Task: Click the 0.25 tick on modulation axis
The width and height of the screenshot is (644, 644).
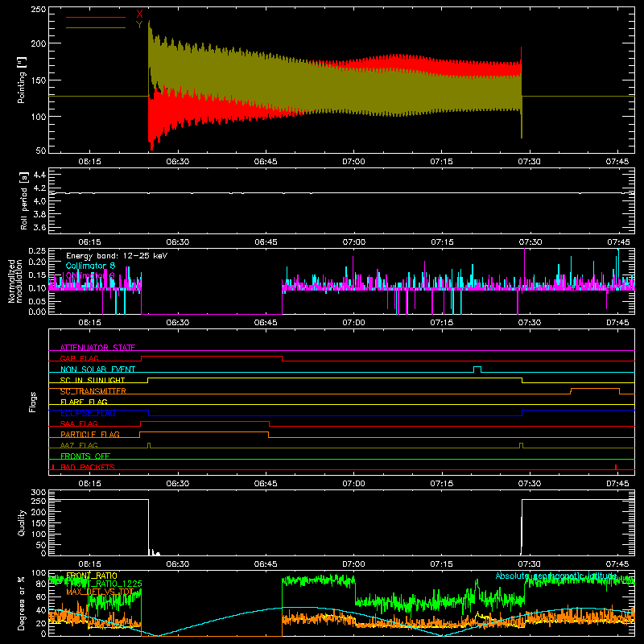Action: click(38, 251)
